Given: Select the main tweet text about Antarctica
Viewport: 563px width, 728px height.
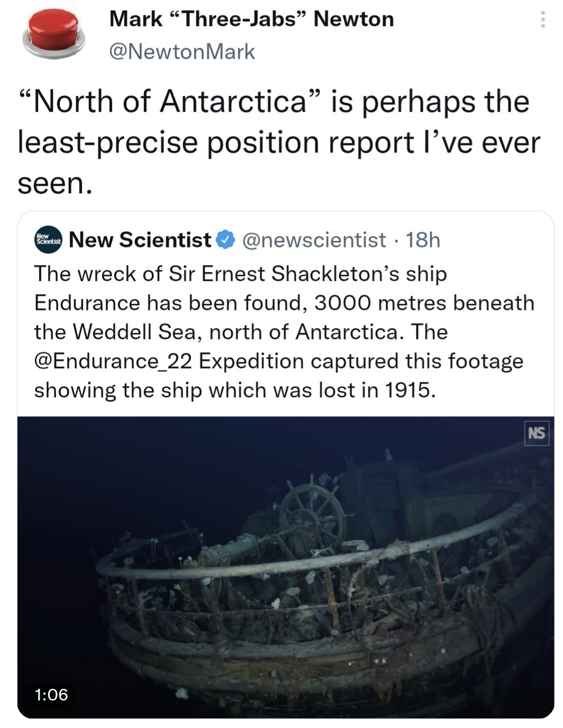Looking at the screenshot, I should tap(279, 142).
